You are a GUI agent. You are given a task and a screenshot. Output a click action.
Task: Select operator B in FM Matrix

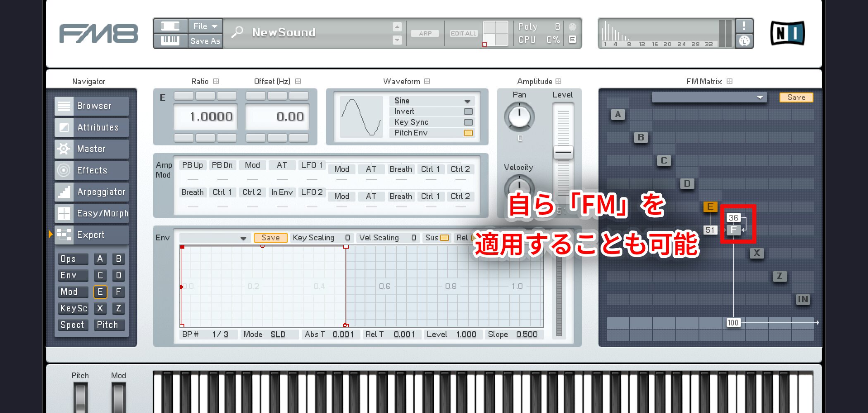[x=641, y=137]
